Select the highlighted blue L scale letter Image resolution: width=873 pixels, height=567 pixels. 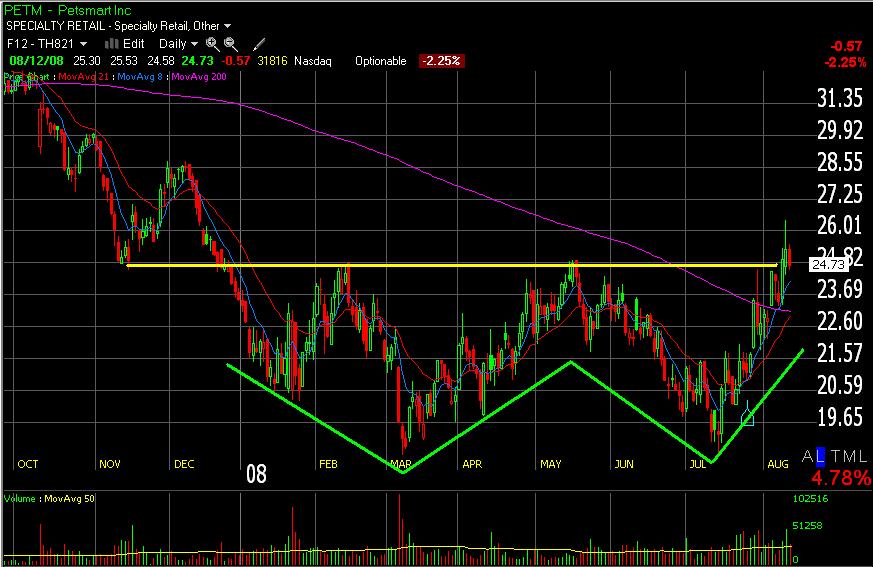(x=820, y=456)
